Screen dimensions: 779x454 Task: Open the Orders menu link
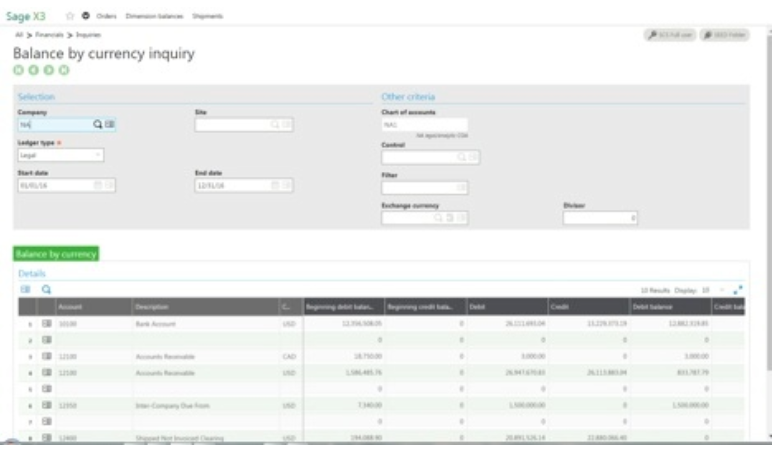coord(106,16)
